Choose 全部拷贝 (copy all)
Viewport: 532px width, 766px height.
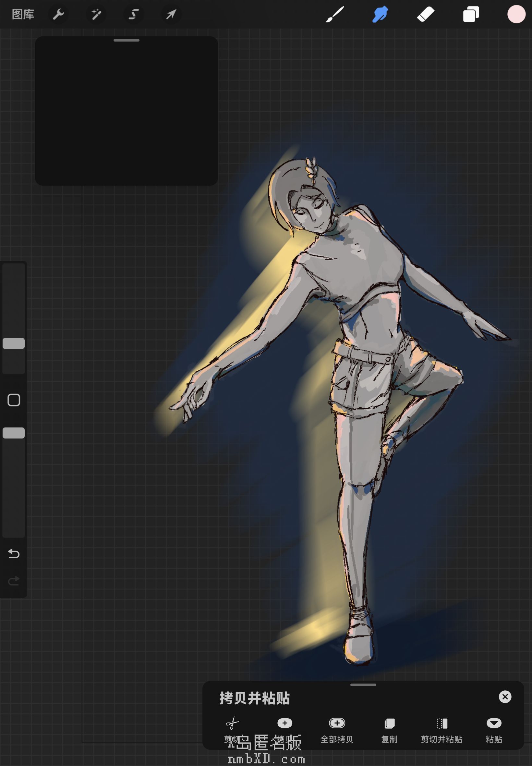(x=337, y=730)
